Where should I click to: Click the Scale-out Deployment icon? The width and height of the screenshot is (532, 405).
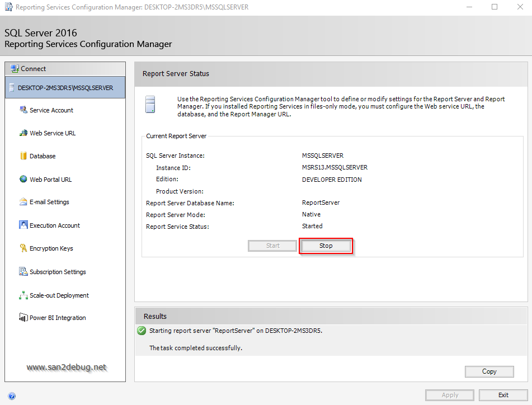point(23,295)
